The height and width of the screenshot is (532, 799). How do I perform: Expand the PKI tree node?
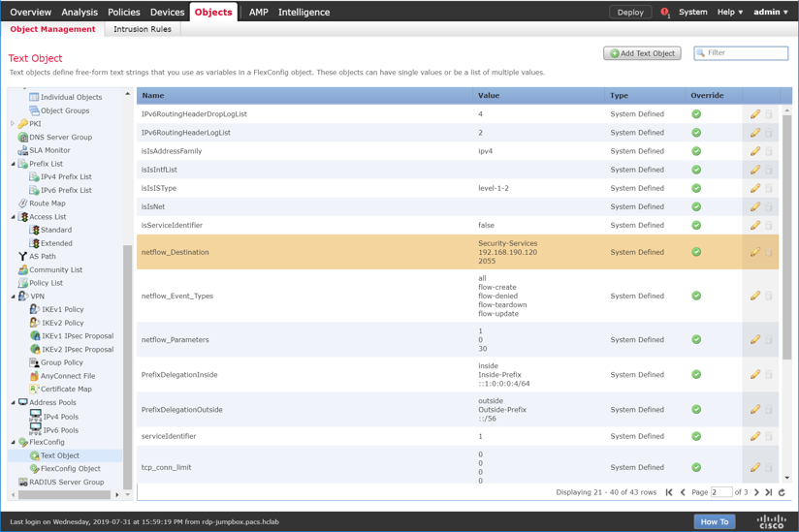[x=13, y=124]
